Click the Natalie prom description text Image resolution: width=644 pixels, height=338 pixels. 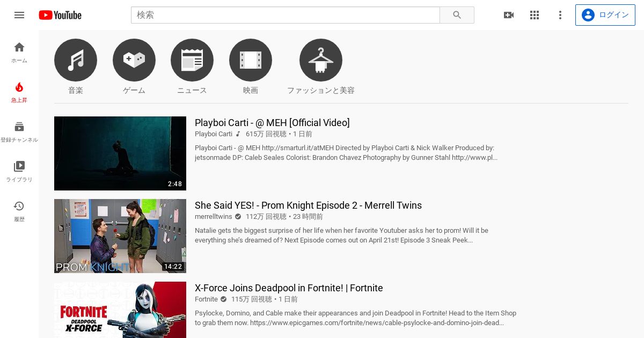tap(342, 236)
